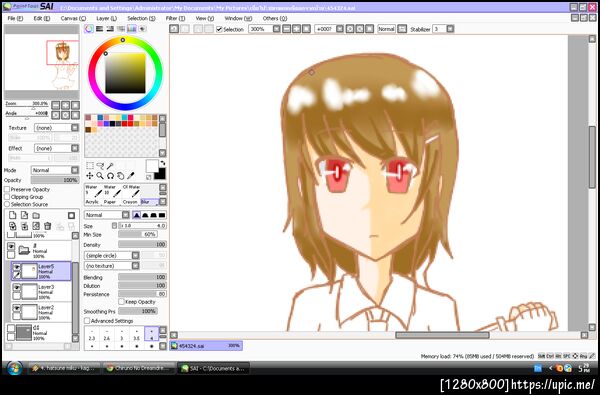The image size is (600, 395).
Task: Enable the Clipping Group checkbox
Action: coord(7,197)
